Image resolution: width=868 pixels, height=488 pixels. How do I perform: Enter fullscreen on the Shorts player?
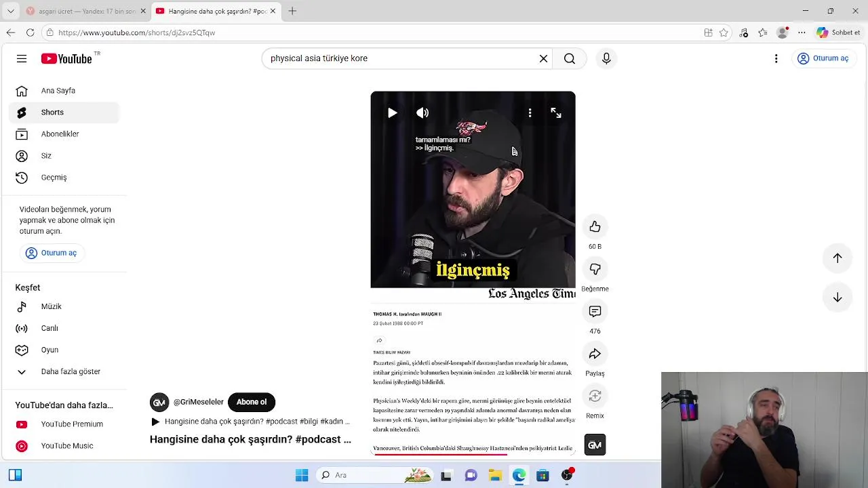(556, 113)
